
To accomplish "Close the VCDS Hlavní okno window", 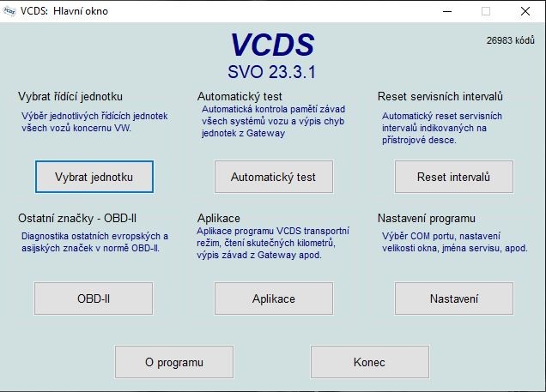I will 525,11.
